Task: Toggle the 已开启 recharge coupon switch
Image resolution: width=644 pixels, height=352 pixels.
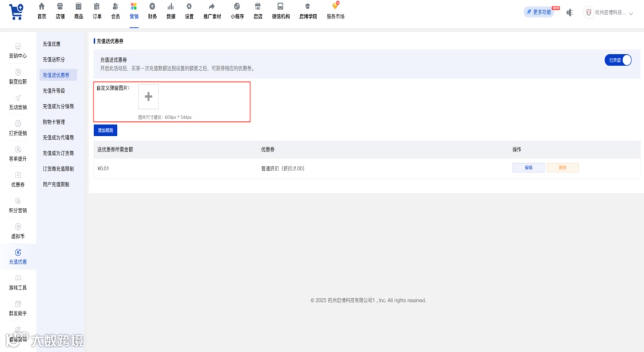Action: click(618, 60)
